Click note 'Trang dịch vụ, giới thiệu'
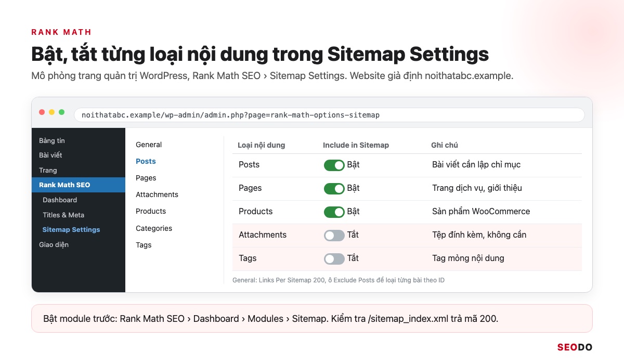The height and width of the screenshot is (364, 624). point(477,188)
